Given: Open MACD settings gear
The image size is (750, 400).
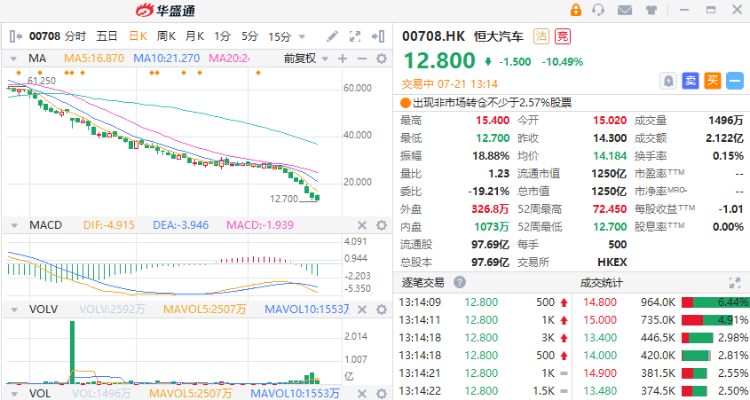Looking at the screenshot, I should (x=381, y=225).
